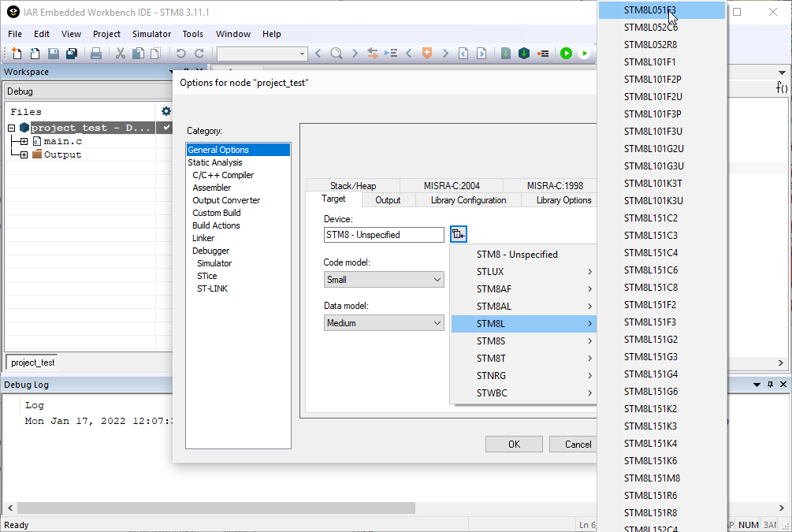
Task: Click the Cut scissors icon
Action: point(121,53)
